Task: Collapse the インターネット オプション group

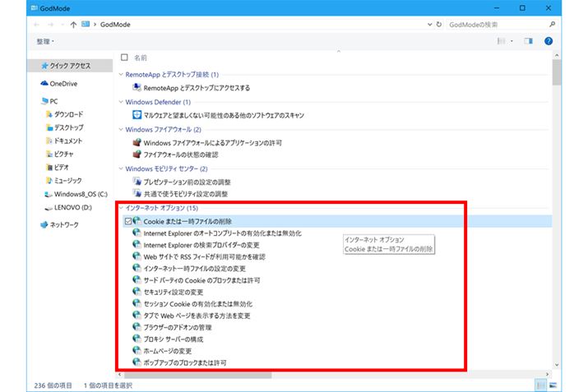Action: point(121,208)
